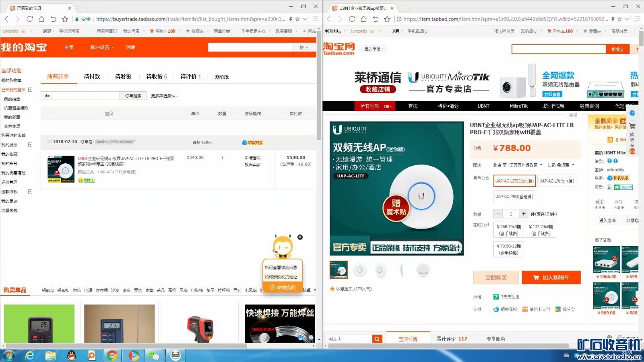The image size is (644, 362).
Task: Go to home page in right browser window
Action: coord(363,19)
